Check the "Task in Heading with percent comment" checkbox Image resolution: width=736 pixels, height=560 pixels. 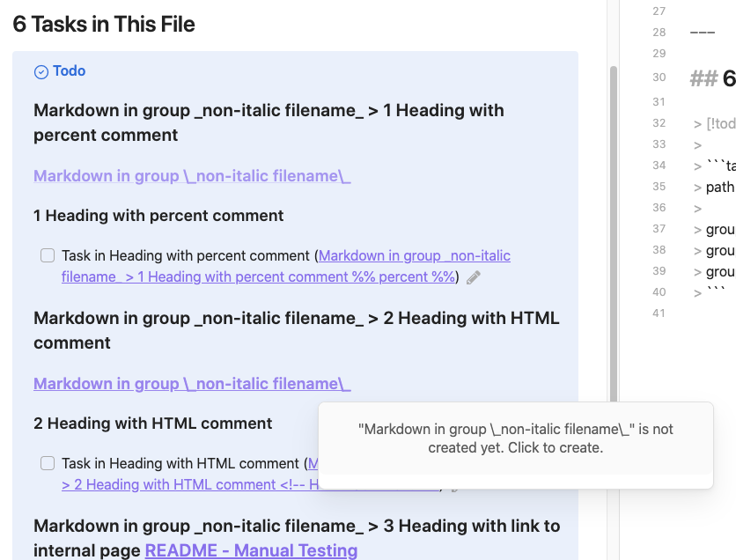pyautogui.click(x=47, y=254)
